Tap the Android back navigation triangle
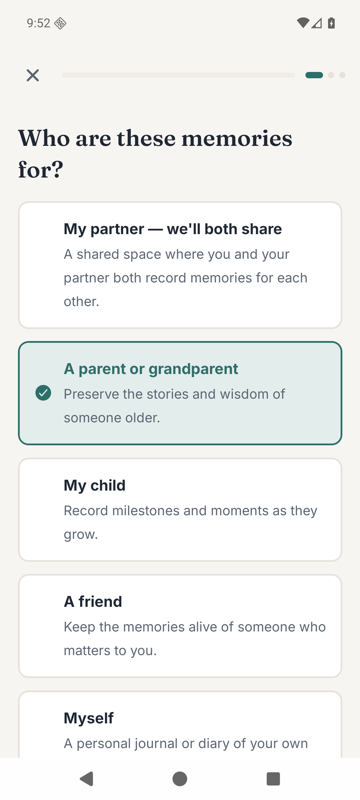Image resolution: width=360 pixels, height=800 pixels. [87, 779]
